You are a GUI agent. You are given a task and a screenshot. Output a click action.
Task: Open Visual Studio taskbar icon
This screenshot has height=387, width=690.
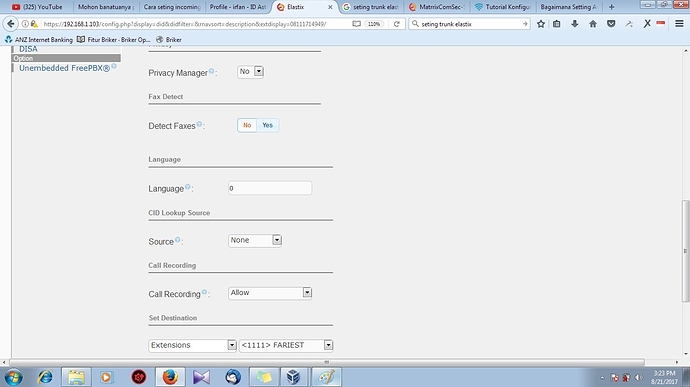(201, 377)
